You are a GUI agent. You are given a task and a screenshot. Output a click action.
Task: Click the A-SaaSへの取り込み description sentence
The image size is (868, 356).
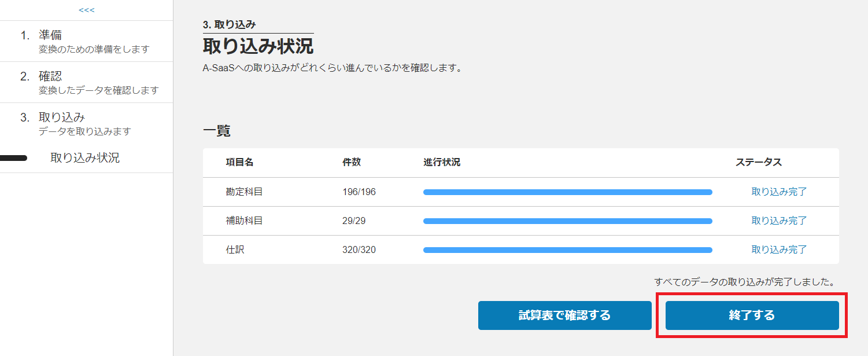333,68
